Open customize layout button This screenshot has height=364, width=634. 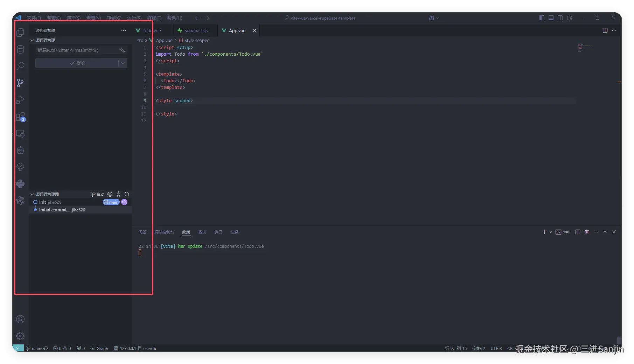pos(570,18)
